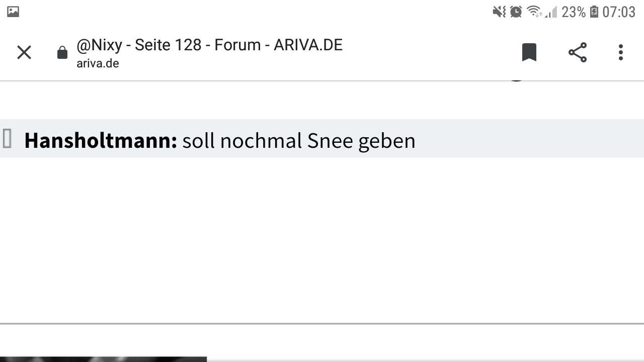Select the comment 'soll nochmal Snee geben'

click(x=299, y=141)
